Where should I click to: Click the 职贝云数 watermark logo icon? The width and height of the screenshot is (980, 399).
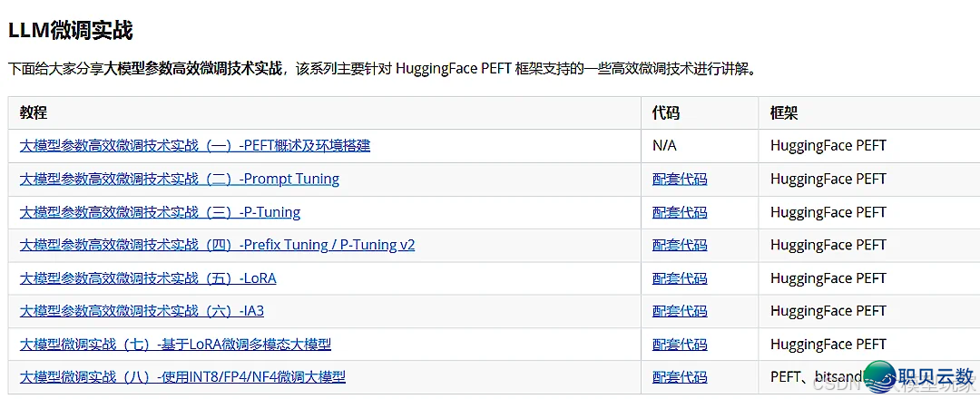(x=879, y=376)
